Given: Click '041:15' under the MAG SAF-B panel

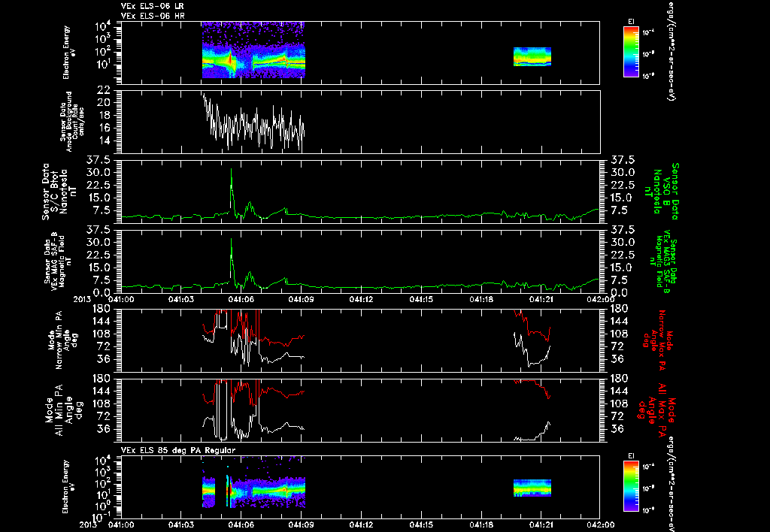Looking at the screenshot, I should [x=421, y=299].
